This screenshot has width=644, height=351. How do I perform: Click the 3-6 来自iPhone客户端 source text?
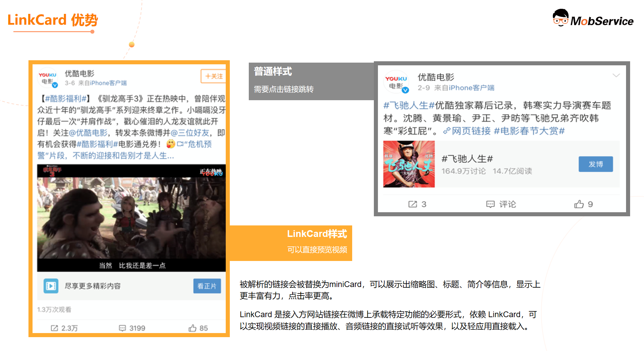point(96,83)
